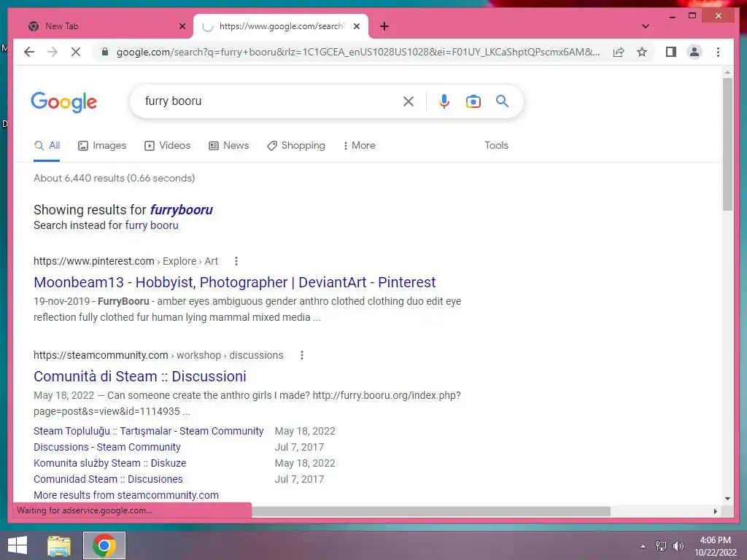Click the horizontal scrollbar right arrow
Viewport: 747px width, 560px height.
pyautogui.click(x=715, y=511)
